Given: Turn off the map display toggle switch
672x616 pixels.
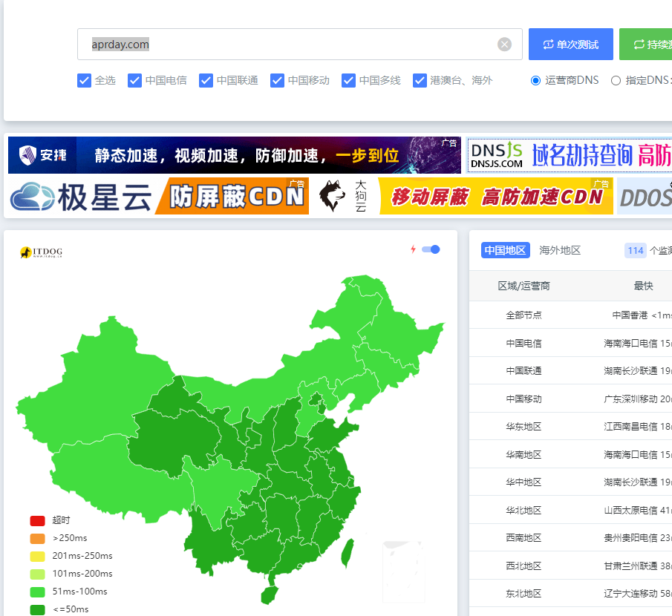Looking at the screenshot, I should [x=429, y=250].
